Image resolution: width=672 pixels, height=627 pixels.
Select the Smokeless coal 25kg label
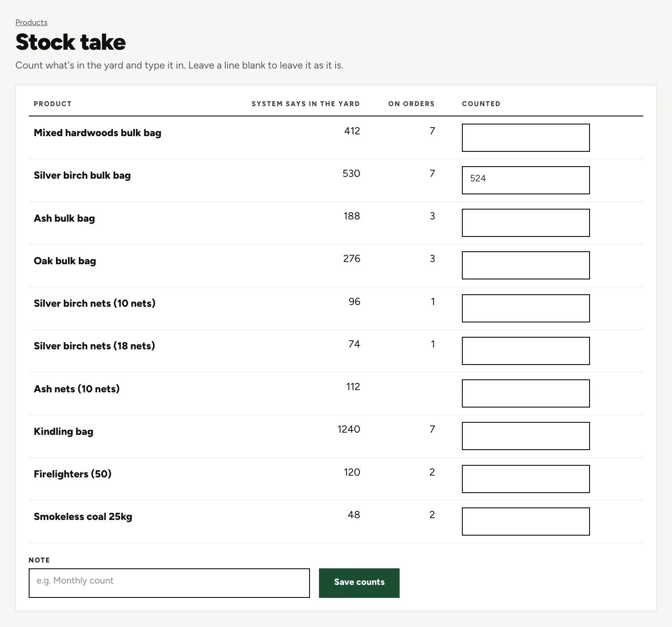83,517
